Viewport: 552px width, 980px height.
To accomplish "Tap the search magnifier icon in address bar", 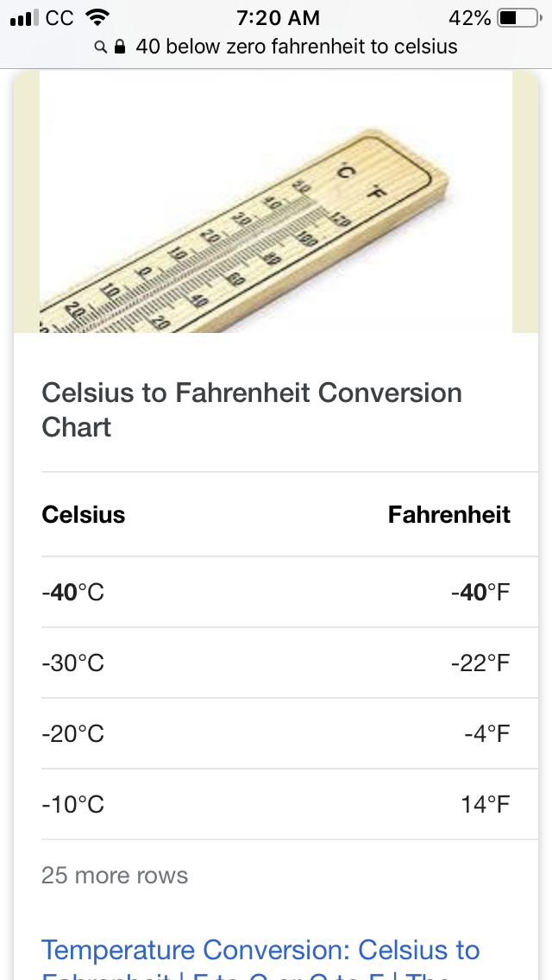I will tap(102, 47).
